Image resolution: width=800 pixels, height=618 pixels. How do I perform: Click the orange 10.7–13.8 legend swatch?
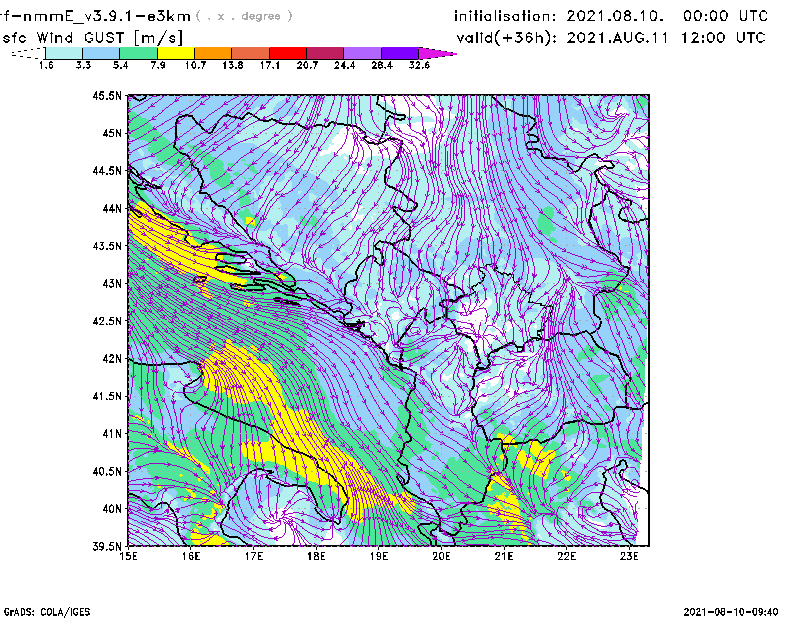click(213, 53)
